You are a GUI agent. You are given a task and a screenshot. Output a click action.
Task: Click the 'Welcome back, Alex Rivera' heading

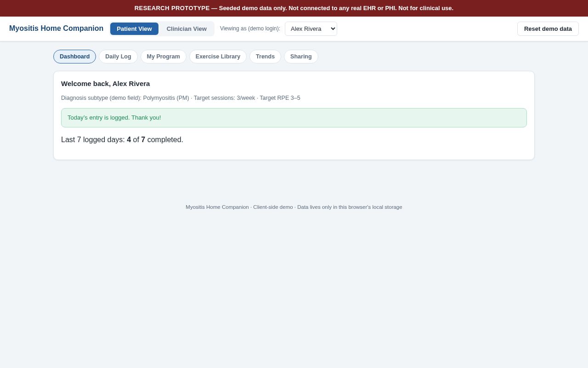(x=106, y=84)
